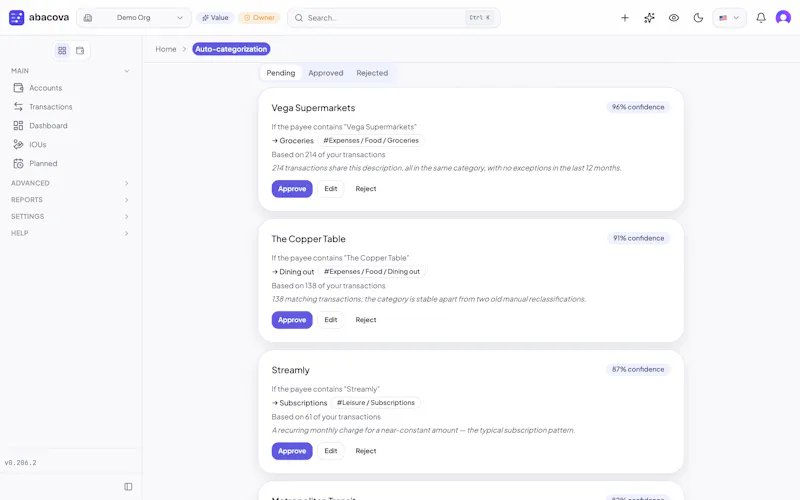Click the Accounts wallet icon

[x=18, y=88]
